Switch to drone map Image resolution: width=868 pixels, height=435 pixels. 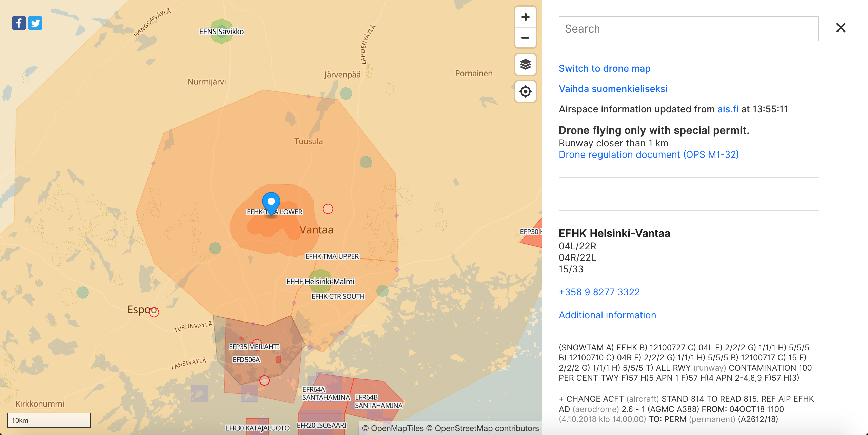605,68
